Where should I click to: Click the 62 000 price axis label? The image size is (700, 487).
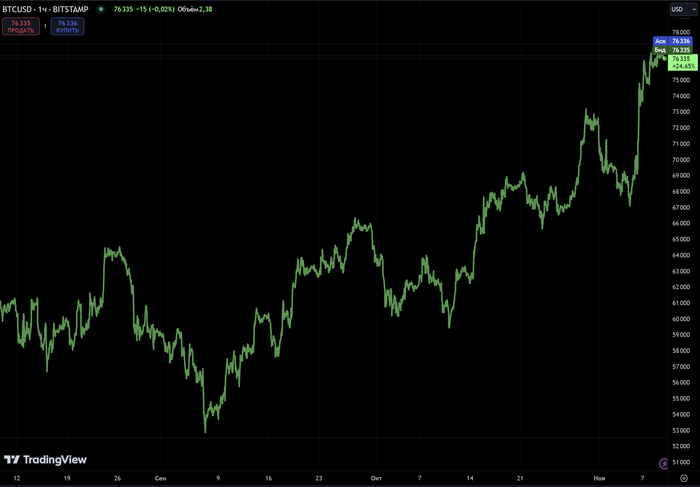coord(681,287)
